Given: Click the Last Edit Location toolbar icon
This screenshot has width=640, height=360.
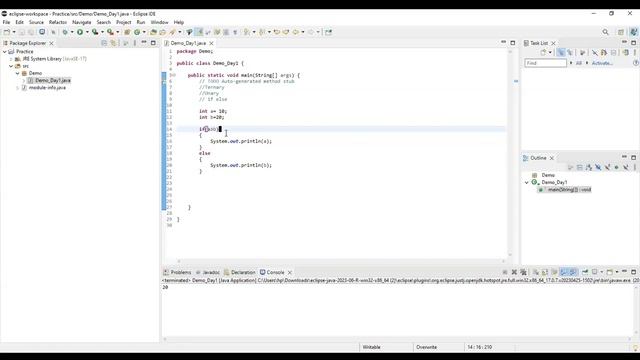Looking at the screenshot, I should click(277, 32).
